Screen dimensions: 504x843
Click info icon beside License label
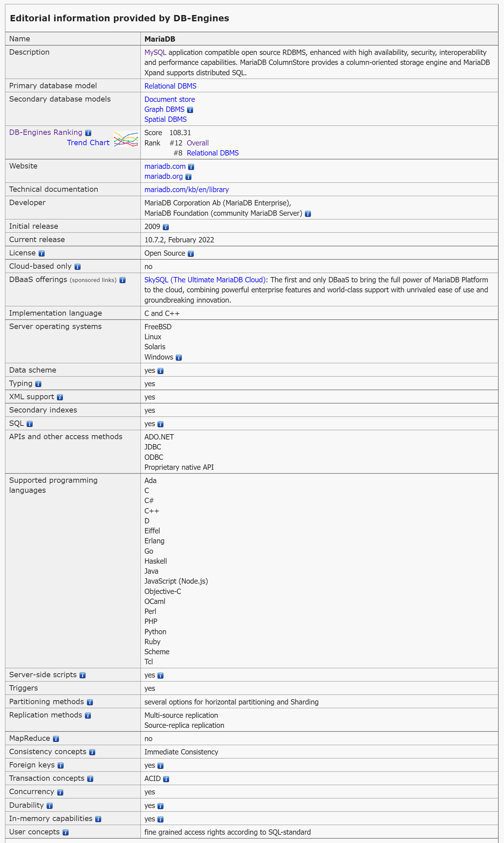click(x=42, y=253)
